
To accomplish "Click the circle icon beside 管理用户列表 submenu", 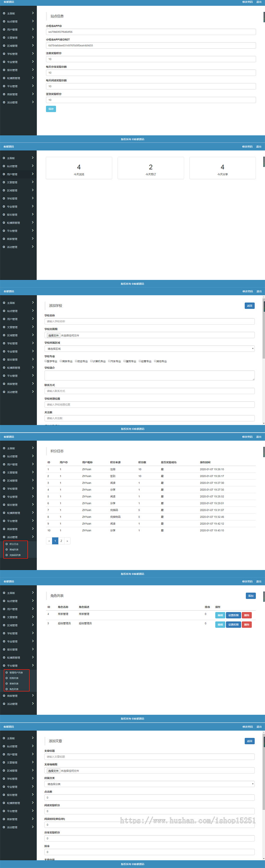I will point(7,673).
